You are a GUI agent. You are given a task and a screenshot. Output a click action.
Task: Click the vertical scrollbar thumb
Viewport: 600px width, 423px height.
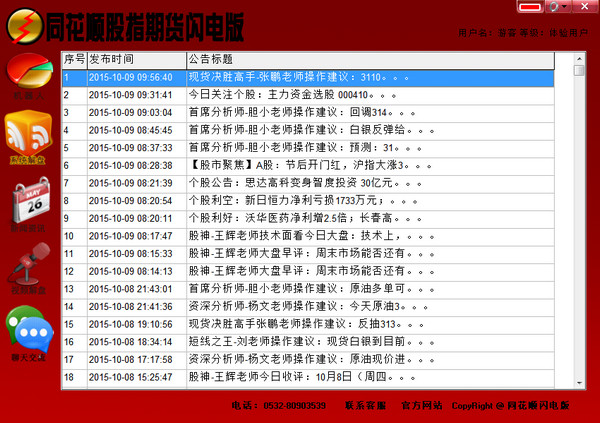point(579,70)
